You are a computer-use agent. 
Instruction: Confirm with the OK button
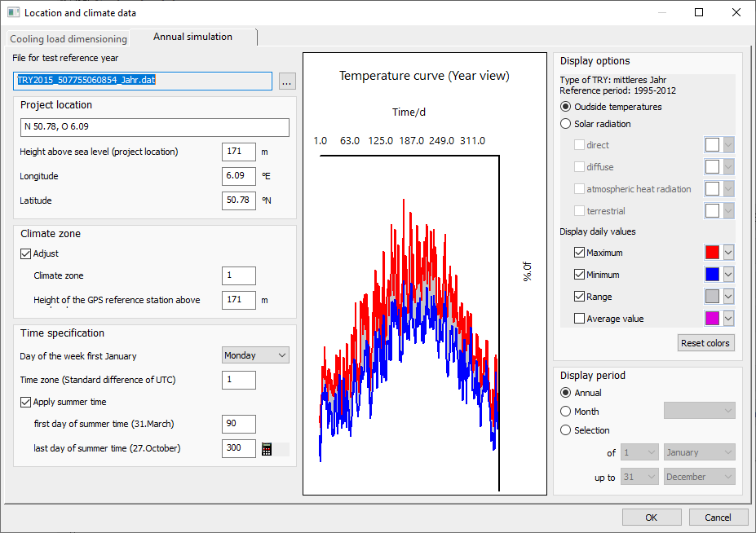pos(652,517)
